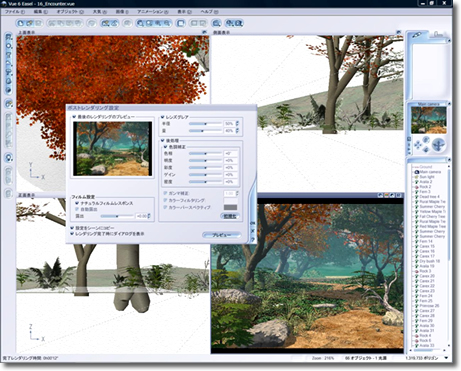Screen dimensions: 461x371
Task: Click the 初期化 reset button
Action: pyautogui.click(x=230, y=216)
